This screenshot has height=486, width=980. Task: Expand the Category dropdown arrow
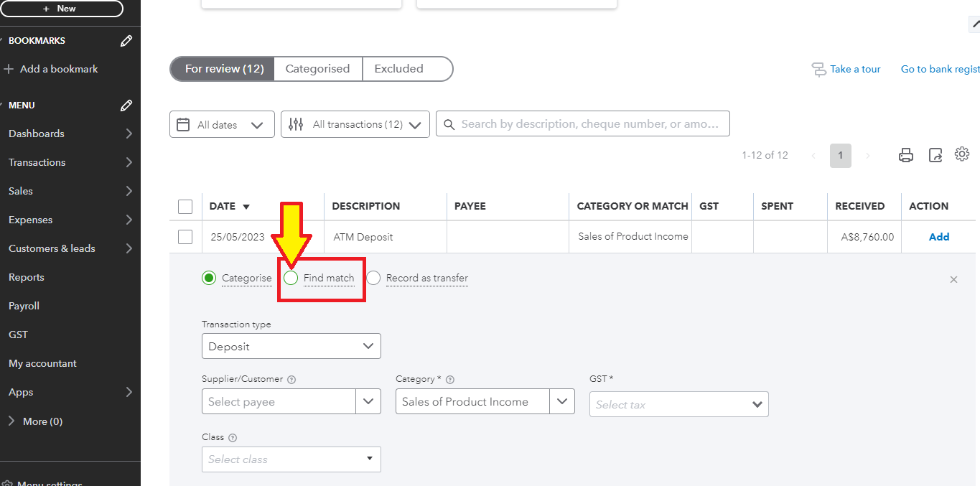click(561, 401)
